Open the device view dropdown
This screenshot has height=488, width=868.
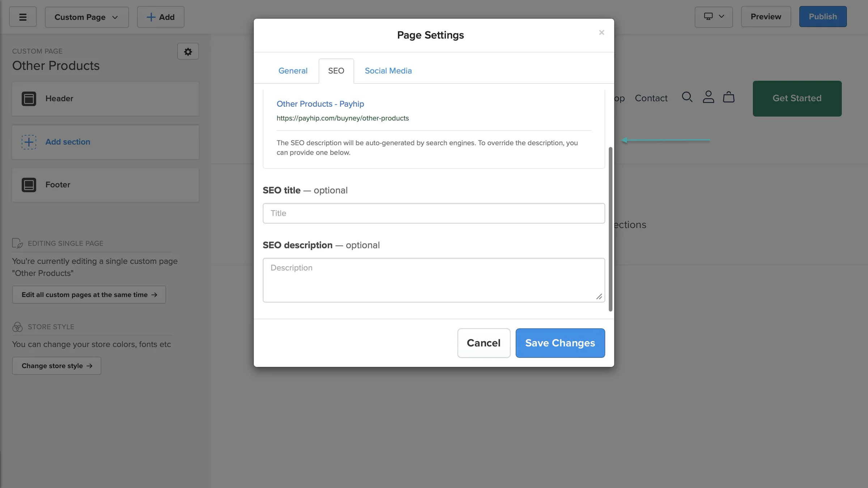pyautogui.click(x=714, y=17)
